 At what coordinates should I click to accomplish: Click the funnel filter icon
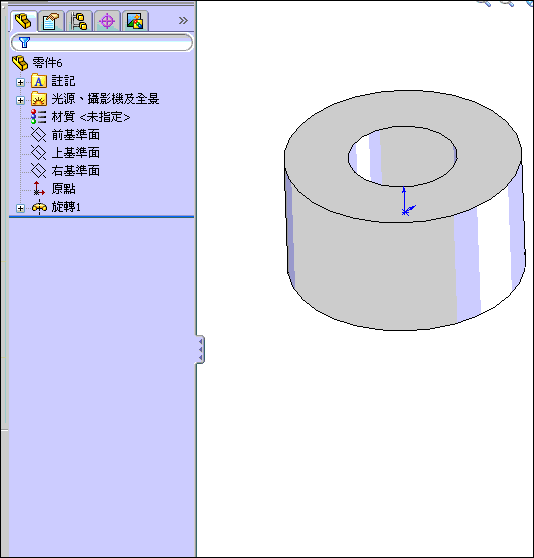(x=24, y=43)
